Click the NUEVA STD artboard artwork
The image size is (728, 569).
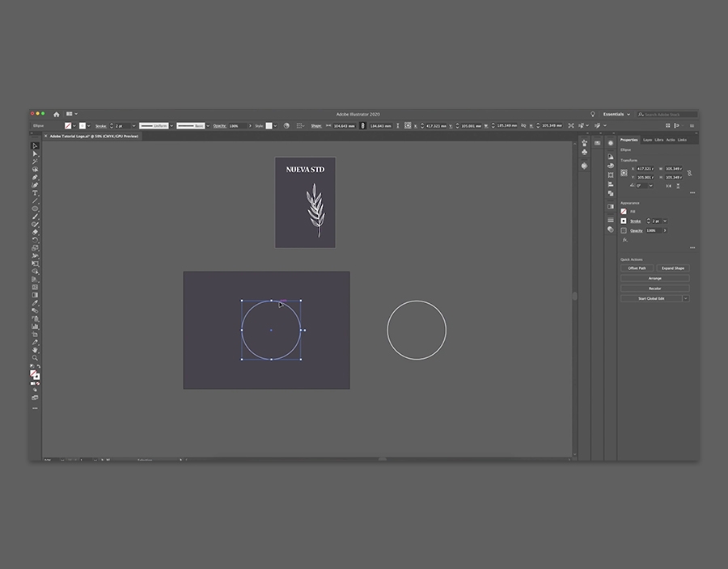click(x=305, y=202)
